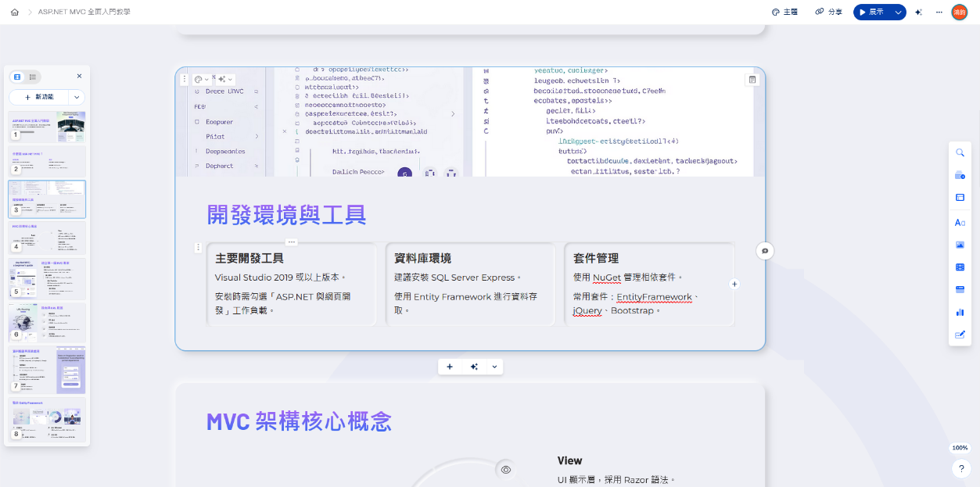
Task: Add a column with the plus button
Action: click(x=734, y=284)
